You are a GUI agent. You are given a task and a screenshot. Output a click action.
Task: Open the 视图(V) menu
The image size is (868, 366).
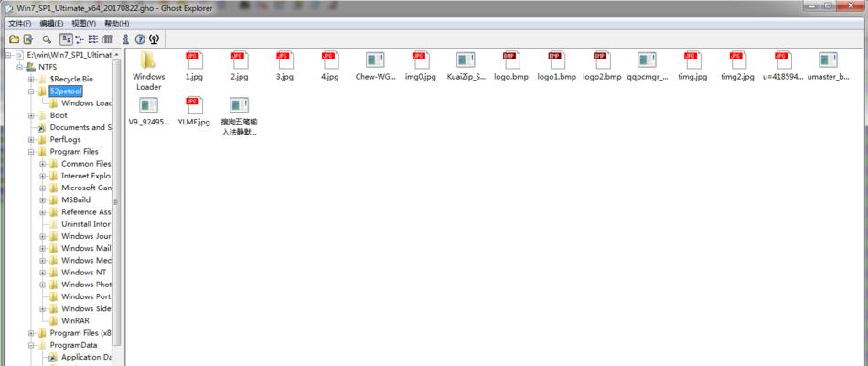(x=83, y=24)
